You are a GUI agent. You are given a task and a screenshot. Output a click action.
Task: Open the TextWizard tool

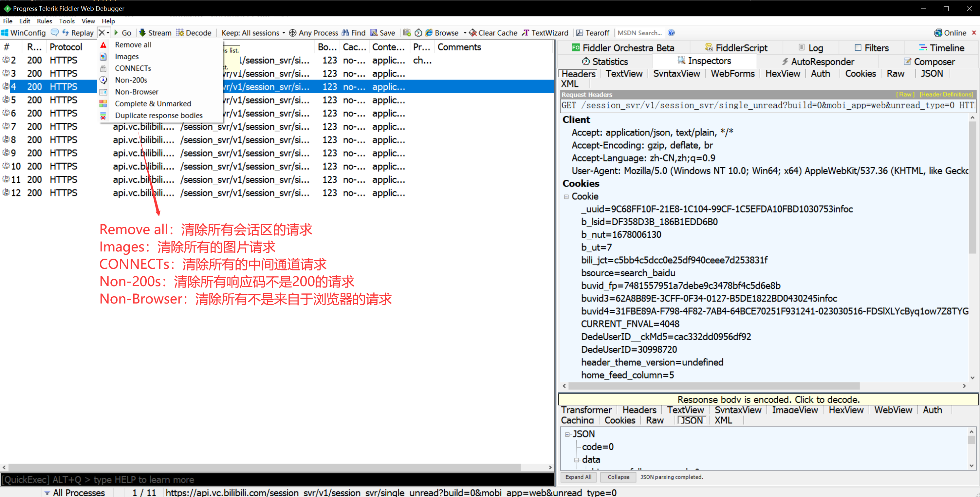(x=545, y=33)
